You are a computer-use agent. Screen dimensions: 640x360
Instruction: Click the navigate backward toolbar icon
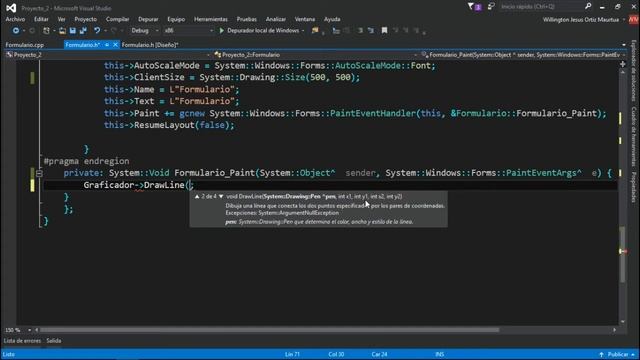(16, 31)
